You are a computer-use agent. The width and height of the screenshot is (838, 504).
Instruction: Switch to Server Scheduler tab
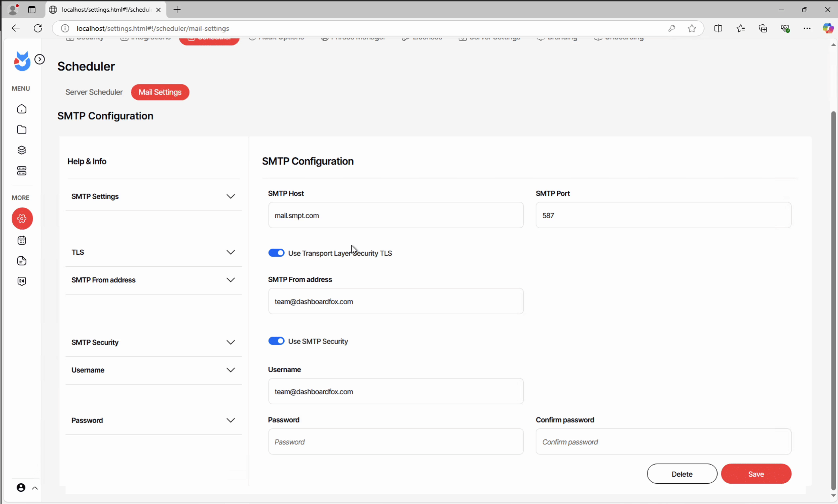click(x=94, y=92)
